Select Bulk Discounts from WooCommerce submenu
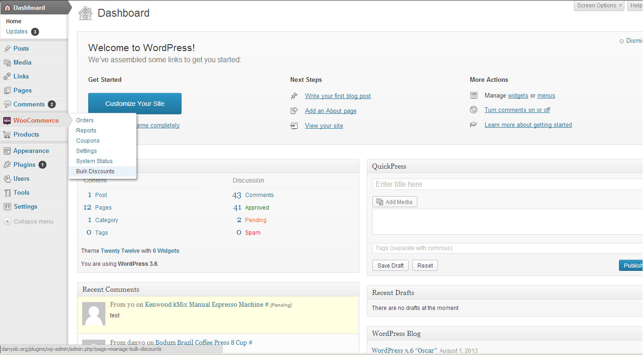Viewport: 644px width, 355px height. [95, 171]
